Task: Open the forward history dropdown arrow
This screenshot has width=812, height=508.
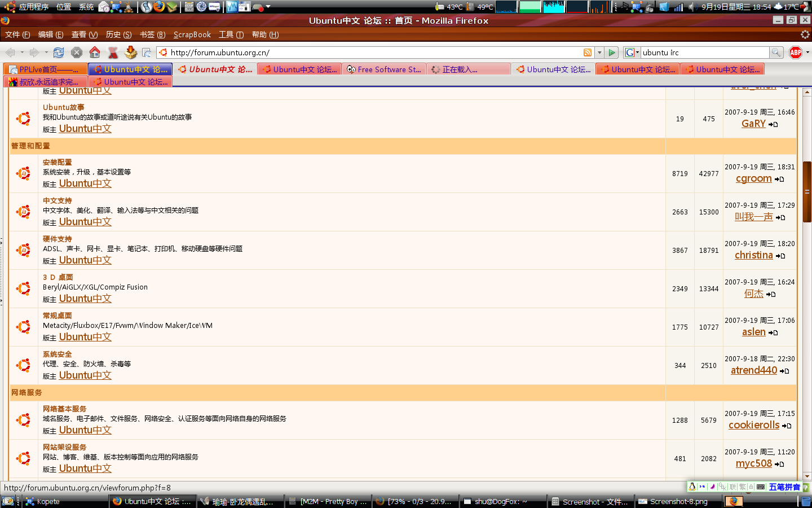Action: [x=46, y=52]
